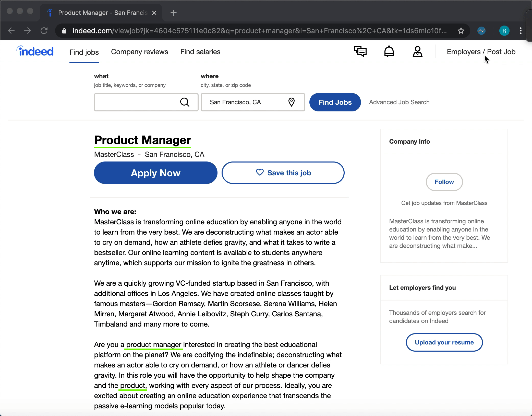The image size is (532, 416).
Task: Click the blue extension icon in toolbar
Action: pos(481,31)
